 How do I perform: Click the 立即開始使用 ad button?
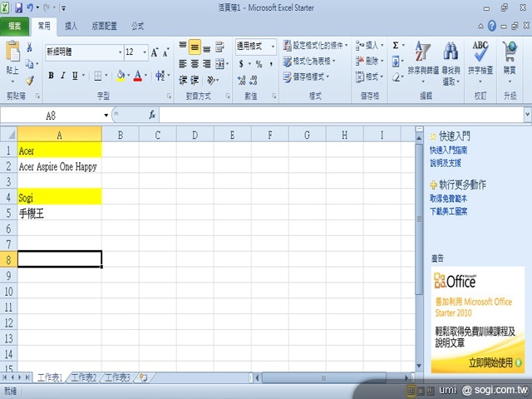pos(495,362)
